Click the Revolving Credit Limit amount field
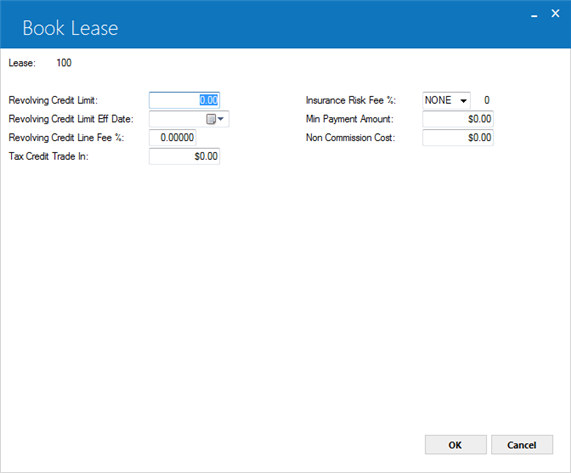 (x=184, y=100)
